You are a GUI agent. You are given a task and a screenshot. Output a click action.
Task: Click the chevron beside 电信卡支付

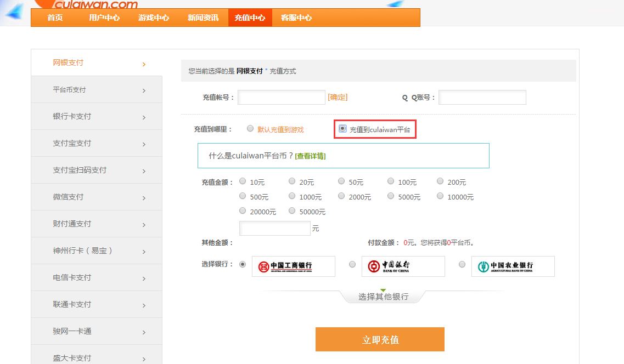pyautogui.click(x=144, y=278)
